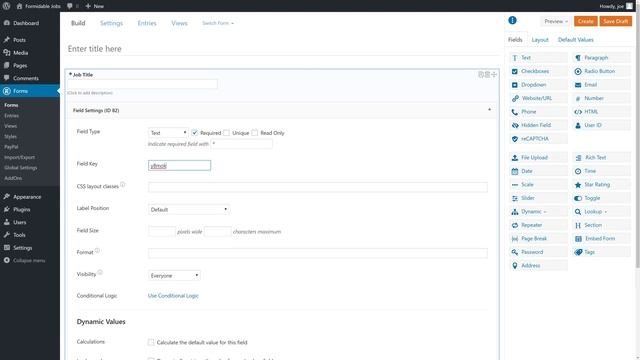Switch to the Settings tab
The width and height of the screenshot is (640, 360).
(111, 23)
